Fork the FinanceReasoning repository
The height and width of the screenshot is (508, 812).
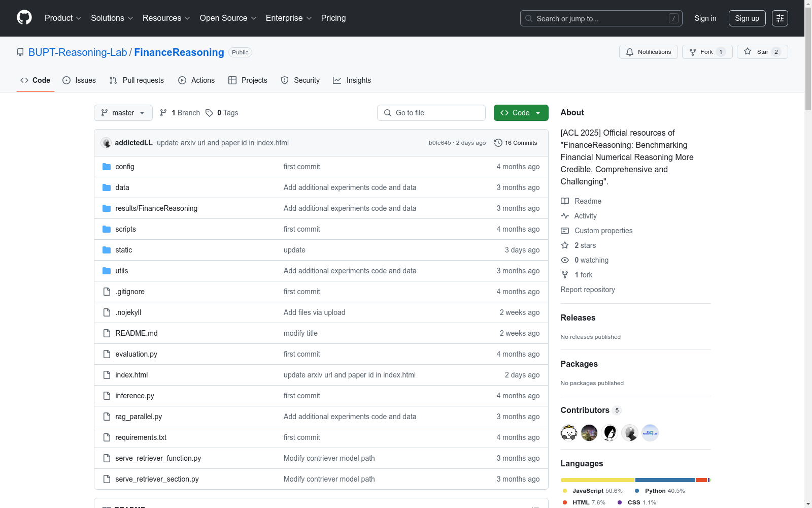pos(707,52)
